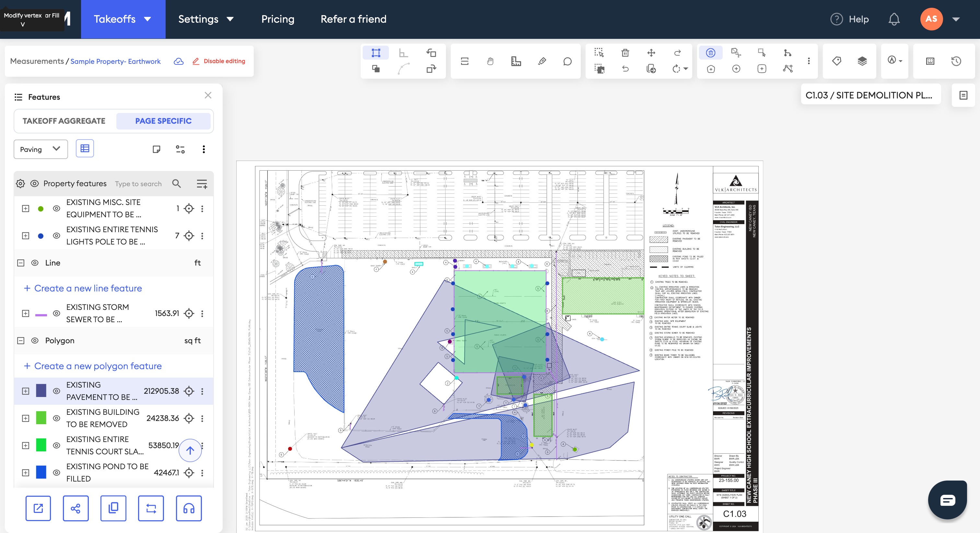Image resolution: width=980 pixels, height=533 pixels.
Task: Toggle visibility of all Polygon features
Action: (35, 341)
